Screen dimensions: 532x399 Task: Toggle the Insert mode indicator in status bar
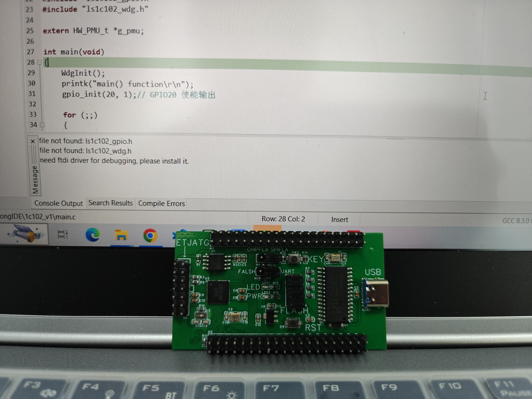(339, 220)
